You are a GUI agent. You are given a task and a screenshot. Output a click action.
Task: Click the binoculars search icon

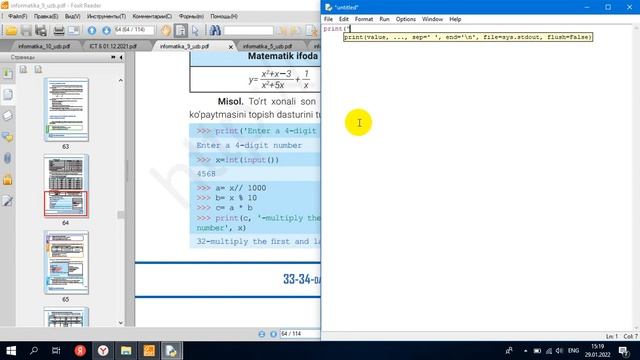pyautogui.click(x=215, y=31)
